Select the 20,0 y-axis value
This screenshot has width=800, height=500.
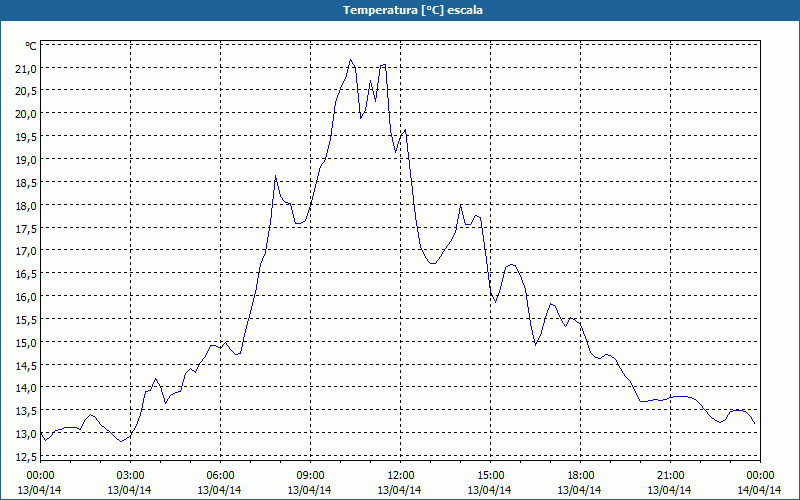pos(26,114)
